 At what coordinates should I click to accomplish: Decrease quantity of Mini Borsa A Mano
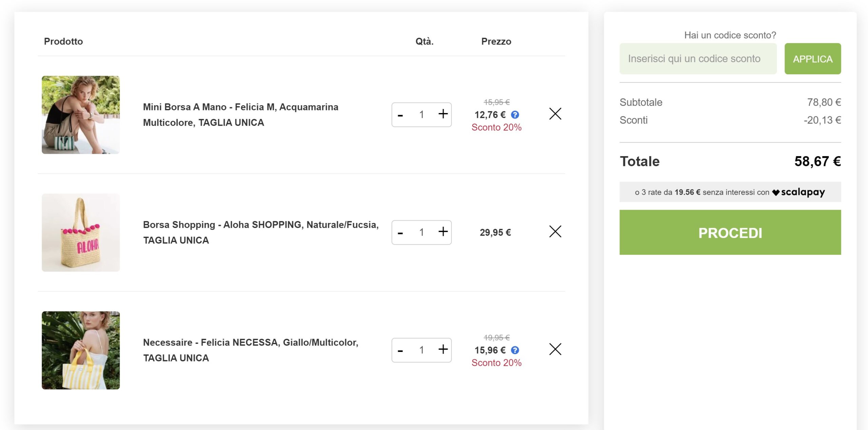[400, 115]
